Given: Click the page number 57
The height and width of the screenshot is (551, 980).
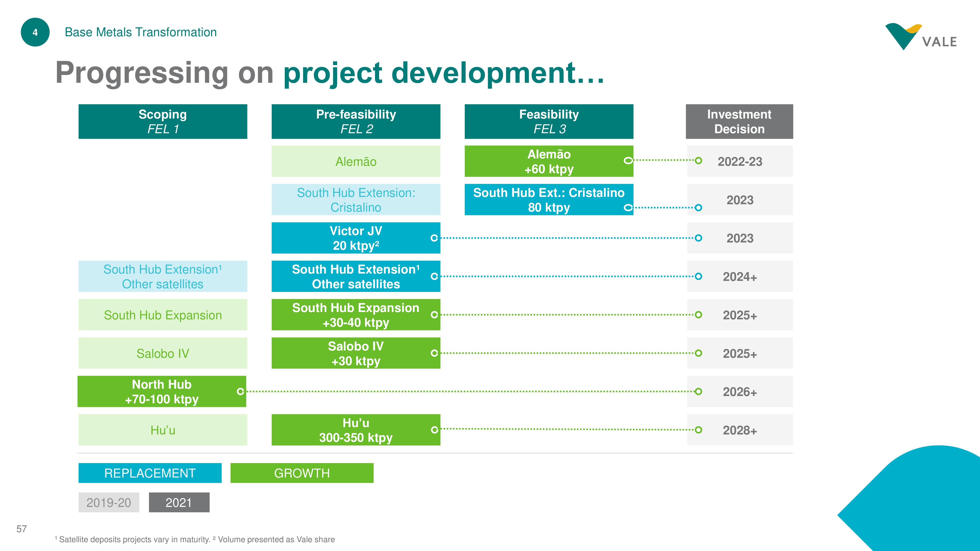Looking at the screenshot, I should point(22,529).
